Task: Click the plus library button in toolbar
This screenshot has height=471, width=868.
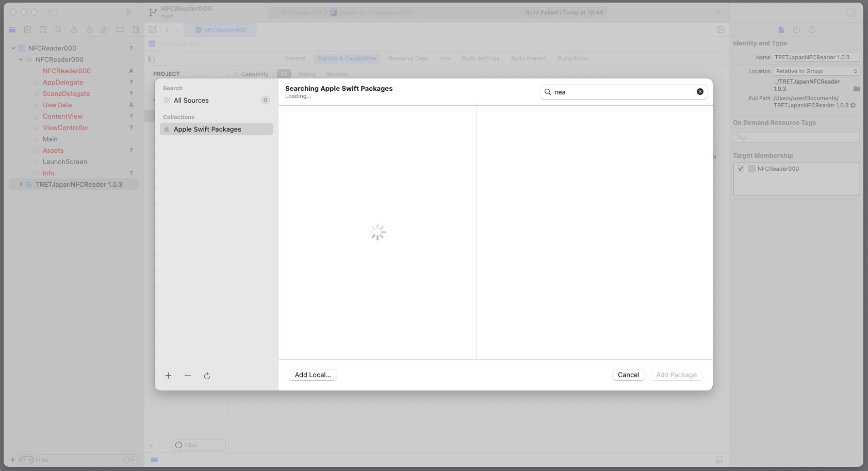Action: click(718, 12)
